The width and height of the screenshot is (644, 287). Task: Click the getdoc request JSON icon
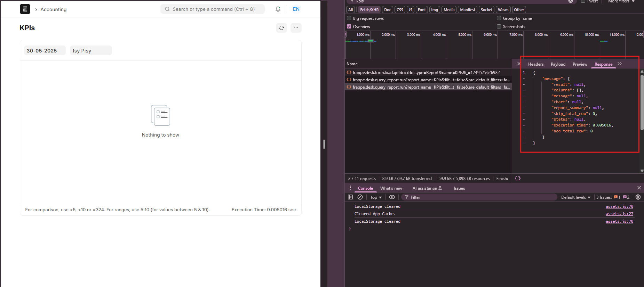(x=349, y=73)
